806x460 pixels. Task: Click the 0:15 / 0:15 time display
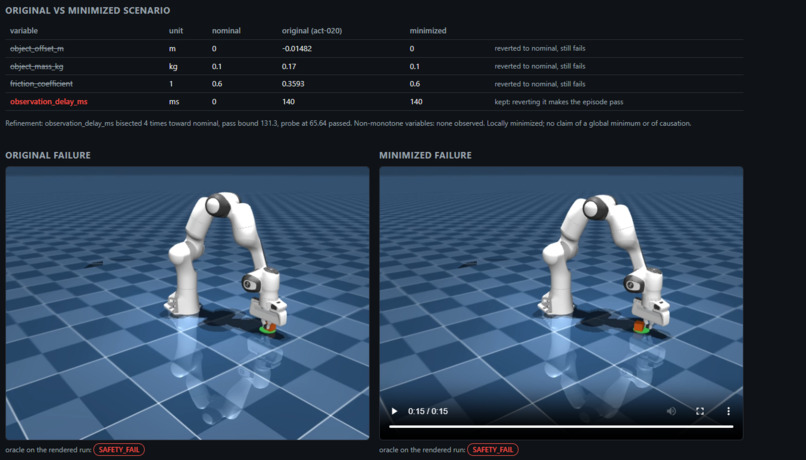428,411
